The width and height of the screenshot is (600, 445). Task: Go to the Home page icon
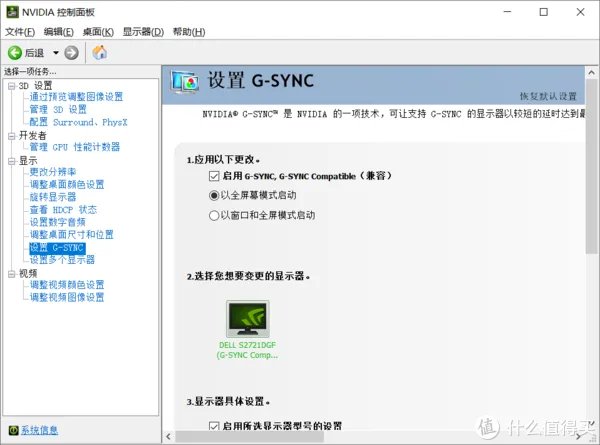coord(100,52)
